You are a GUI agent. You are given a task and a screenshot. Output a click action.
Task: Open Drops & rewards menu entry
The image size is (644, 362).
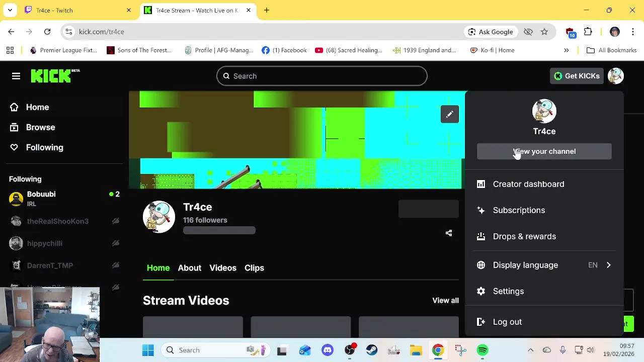click(524, 236)
